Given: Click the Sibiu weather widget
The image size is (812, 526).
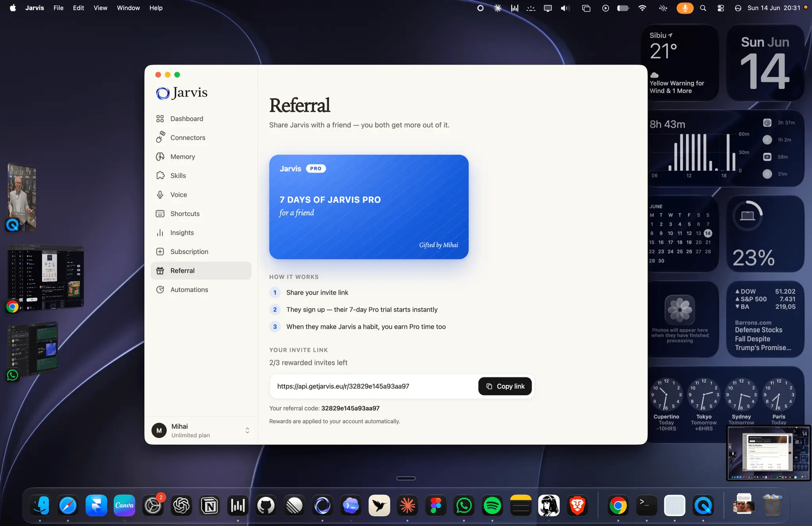Looking at the screenshot, I should coord(680,63).
